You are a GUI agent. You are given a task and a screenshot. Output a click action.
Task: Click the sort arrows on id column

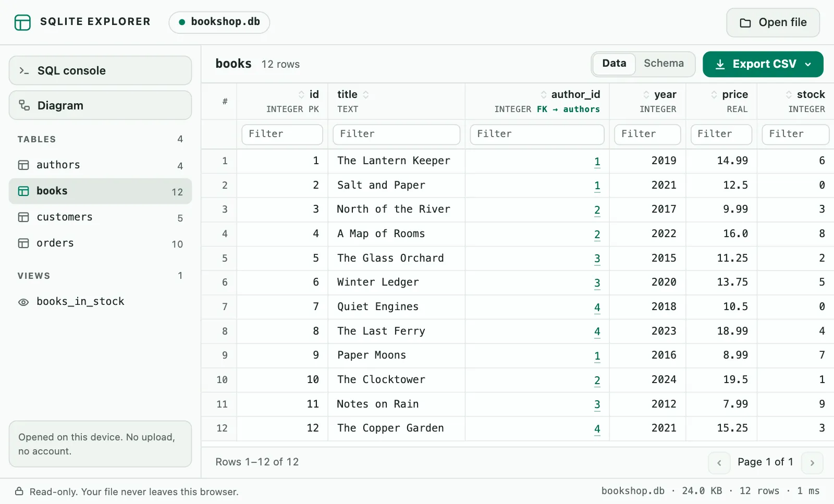tap(301, 94)
